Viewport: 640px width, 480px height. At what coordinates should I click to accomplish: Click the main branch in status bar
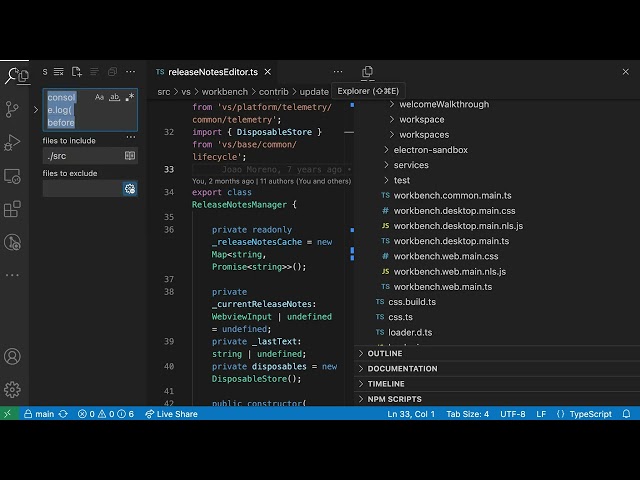[x=39, y=414]
